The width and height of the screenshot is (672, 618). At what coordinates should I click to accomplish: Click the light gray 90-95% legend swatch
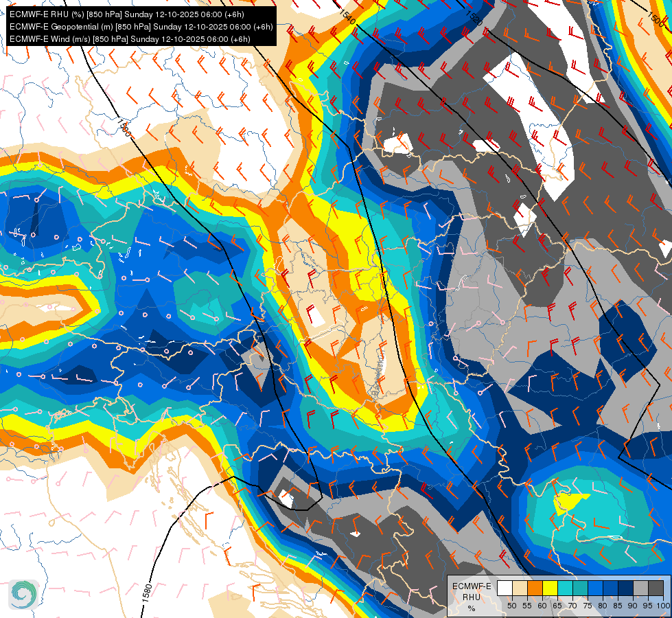[x=640, y=588]
